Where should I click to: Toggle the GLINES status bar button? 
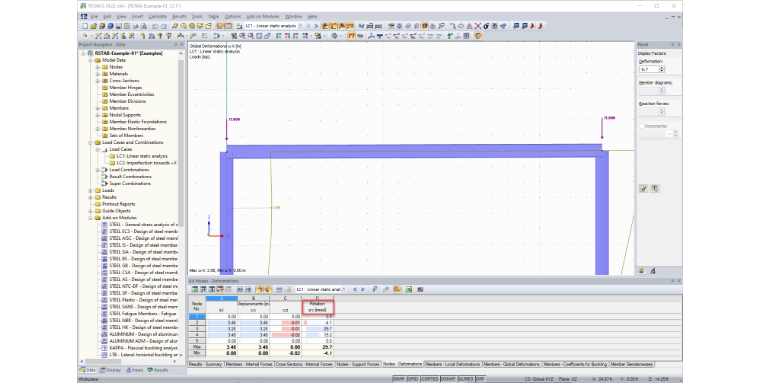[466, 379]
